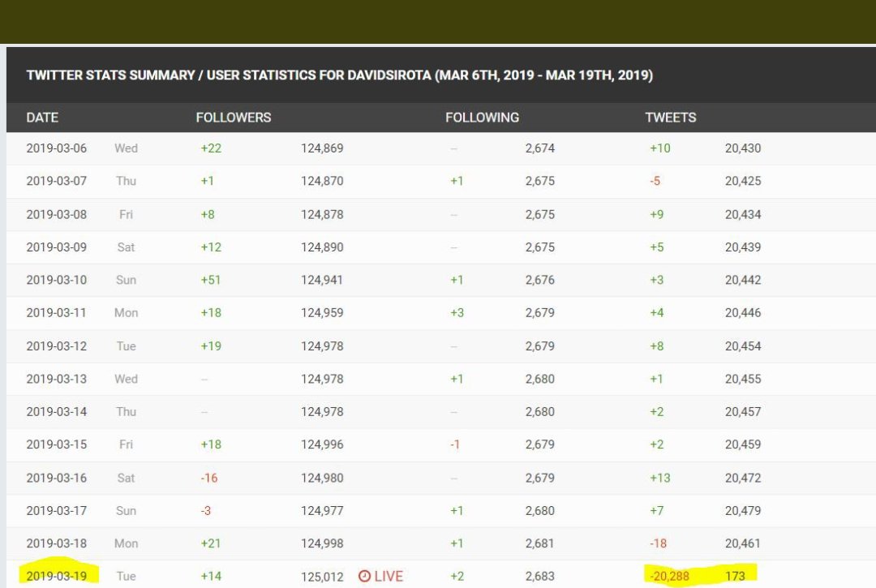Select date 2019-03-09
Screen dimensions: 876x588
click(57, 247)
